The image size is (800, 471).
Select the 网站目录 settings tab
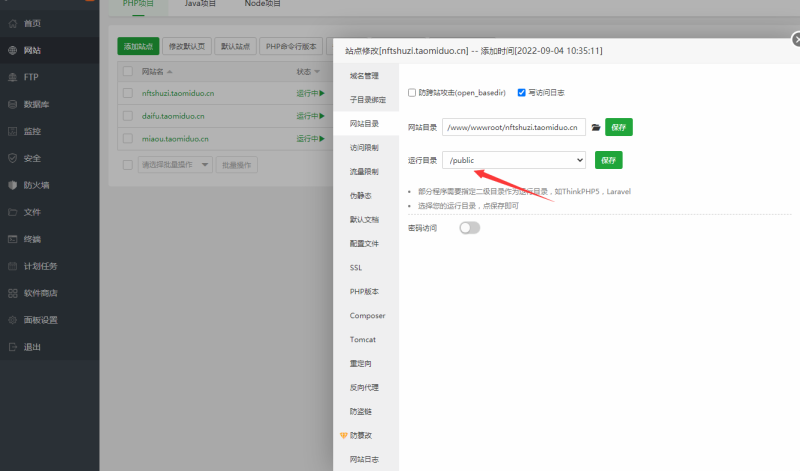(x=364, y=123)
